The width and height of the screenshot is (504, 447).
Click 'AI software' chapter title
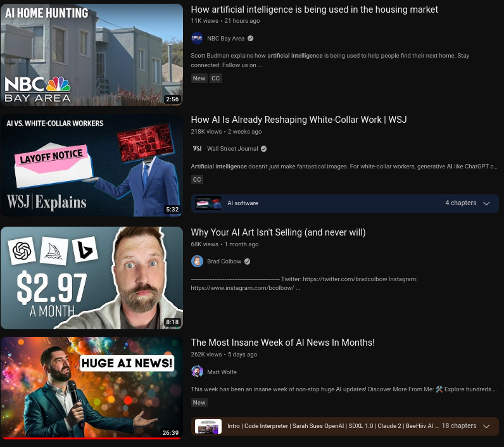coord(243,203)
